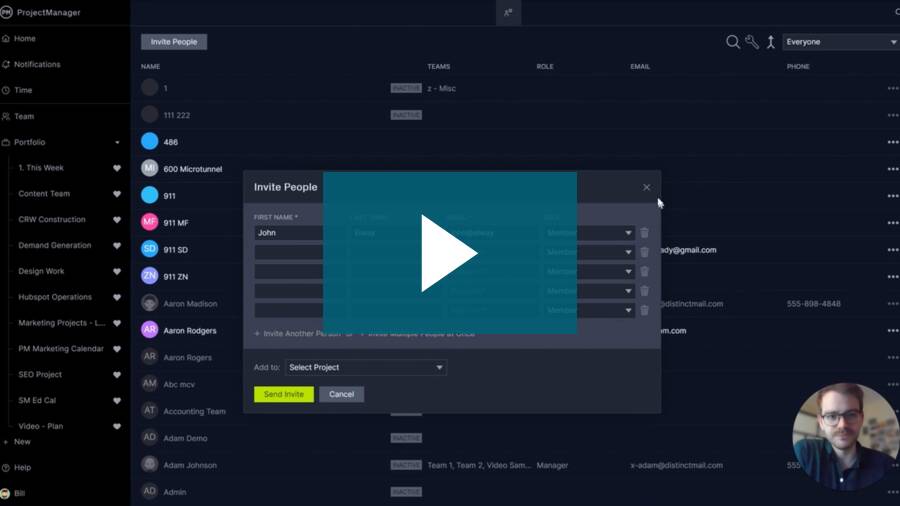Toggle favorite heart for Design Work

117,271
